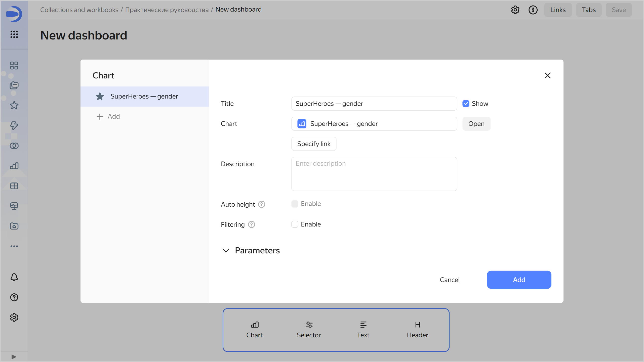Image resolution: width=644 pixels, height=362 pixels.
Task: Toggle the Auto height Enable checkbox
Action: click(x=295, y=204)
